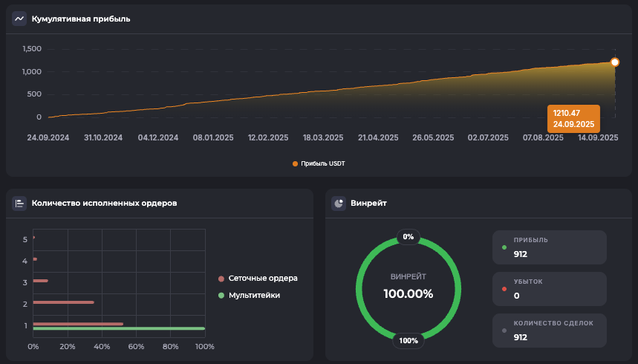Click the green dot in ПРИБЫЛЬ card

505,247
